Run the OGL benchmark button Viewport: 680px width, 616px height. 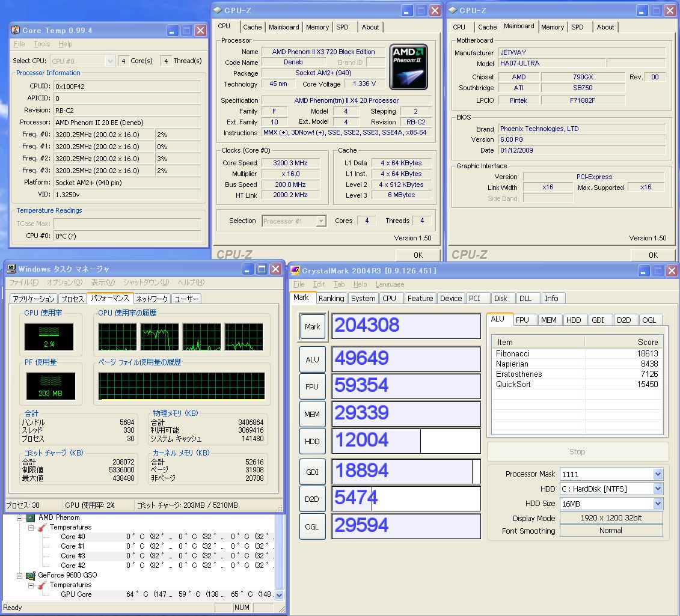click(x=312, y=526)
